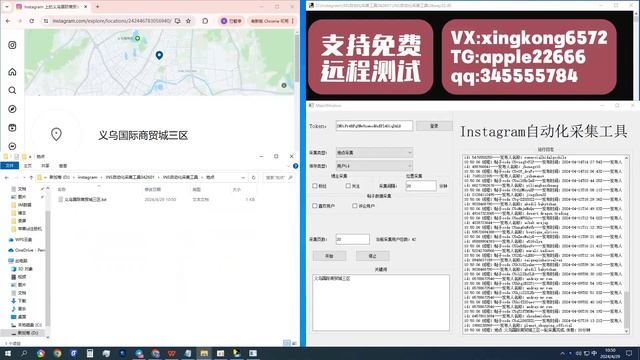Click the 开始 button
The width and height of the screenshot is (640, 360).
tap(329, 256)
